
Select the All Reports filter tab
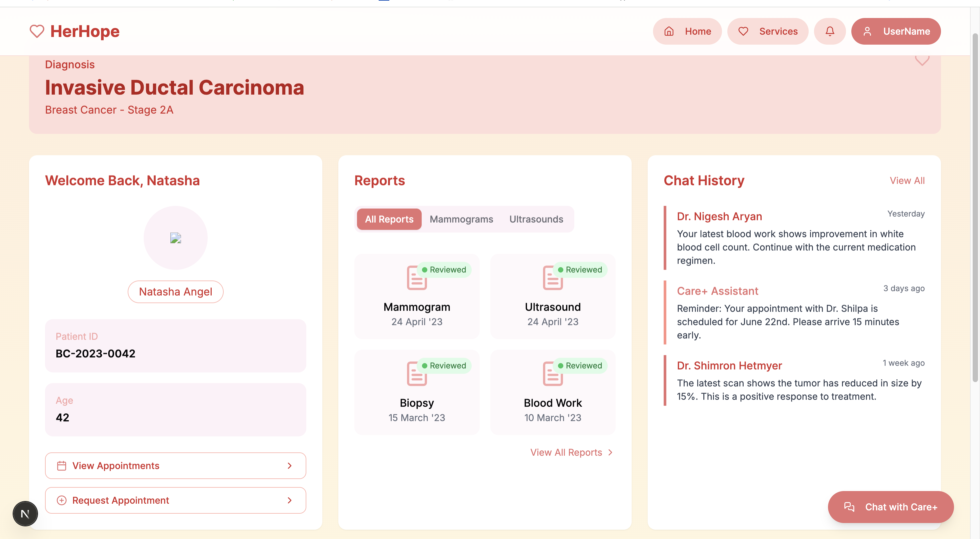pos(389,219)
